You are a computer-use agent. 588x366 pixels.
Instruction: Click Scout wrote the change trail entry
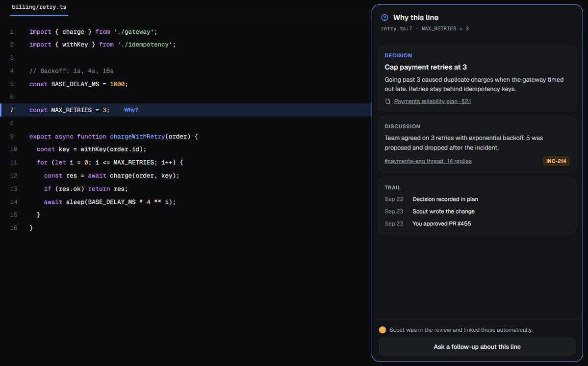pyautogui.click(x=444, y=212)
